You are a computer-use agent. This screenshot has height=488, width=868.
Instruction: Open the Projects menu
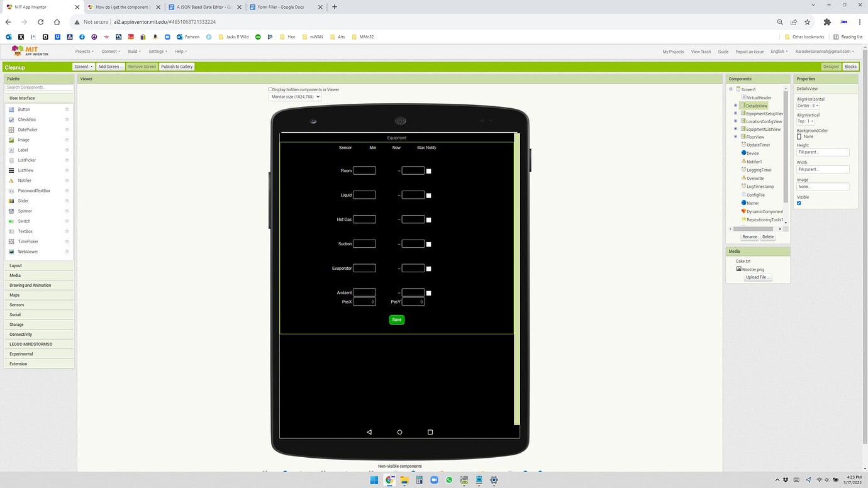coord(84,51)
